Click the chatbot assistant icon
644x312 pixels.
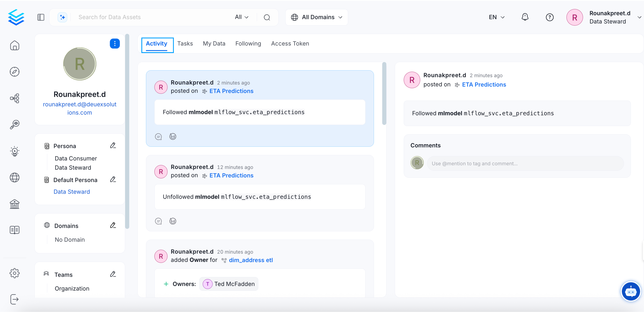[x=630, y=291]
